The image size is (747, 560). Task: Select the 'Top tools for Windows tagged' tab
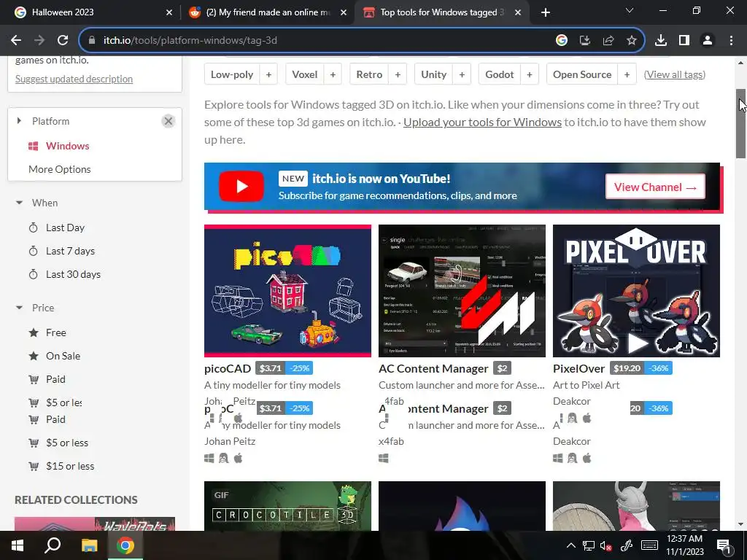pyautogui.click(x=441, y=12)
